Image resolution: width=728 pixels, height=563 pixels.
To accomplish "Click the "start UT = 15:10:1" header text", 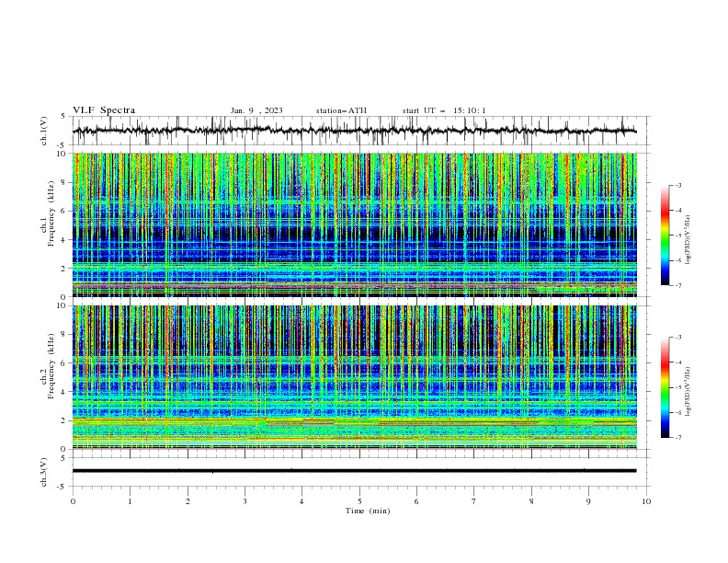I will (444, 110).
